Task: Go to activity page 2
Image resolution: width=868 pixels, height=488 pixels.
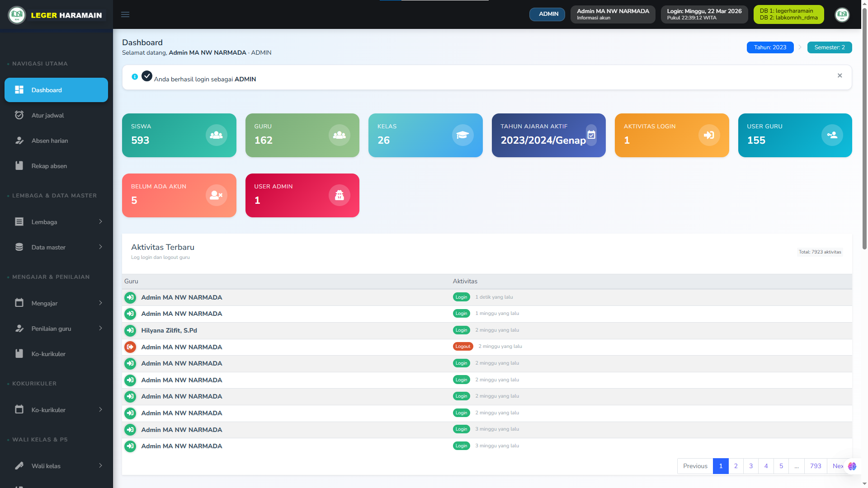Action: point(736,466)
